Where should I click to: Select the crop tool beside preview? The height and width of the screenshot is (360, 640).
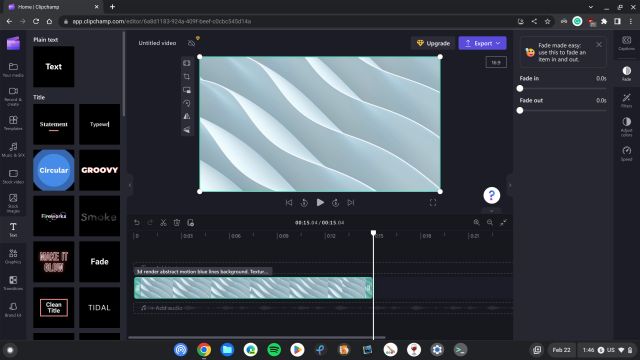tap(187, 76)
